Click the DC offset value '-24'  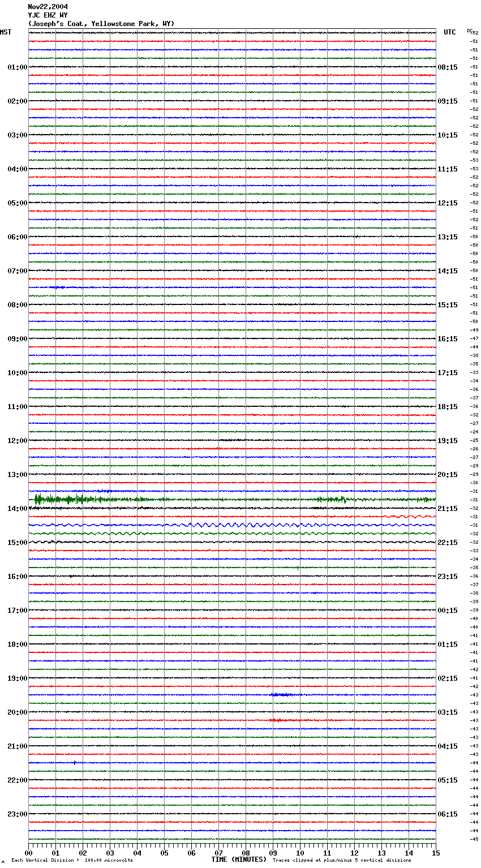(x=474, y=432)
